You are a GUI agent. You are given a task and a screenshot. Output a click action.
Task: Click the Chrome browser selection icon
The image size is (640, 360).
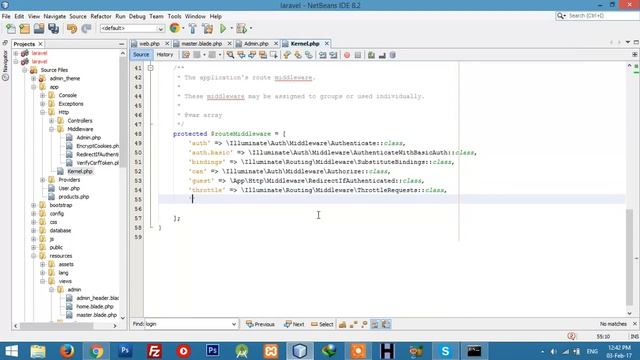tap(175, 28)
